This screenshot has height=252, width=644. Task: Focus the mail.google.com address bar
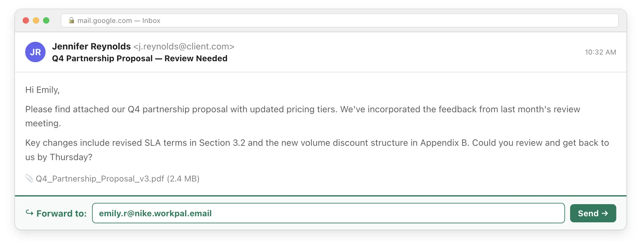point(340,20)
